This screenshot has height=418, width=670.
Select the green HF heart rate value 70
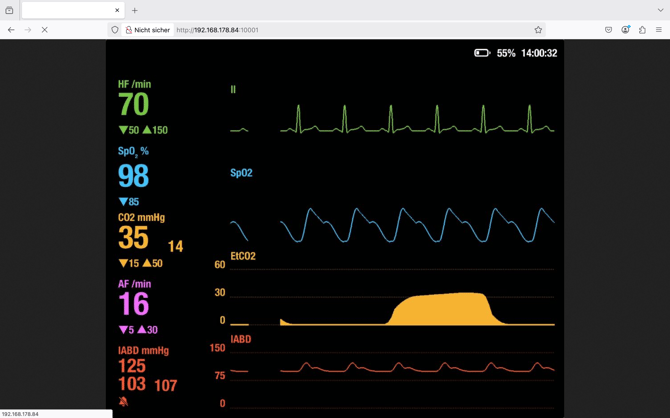[x=133, y=104]
